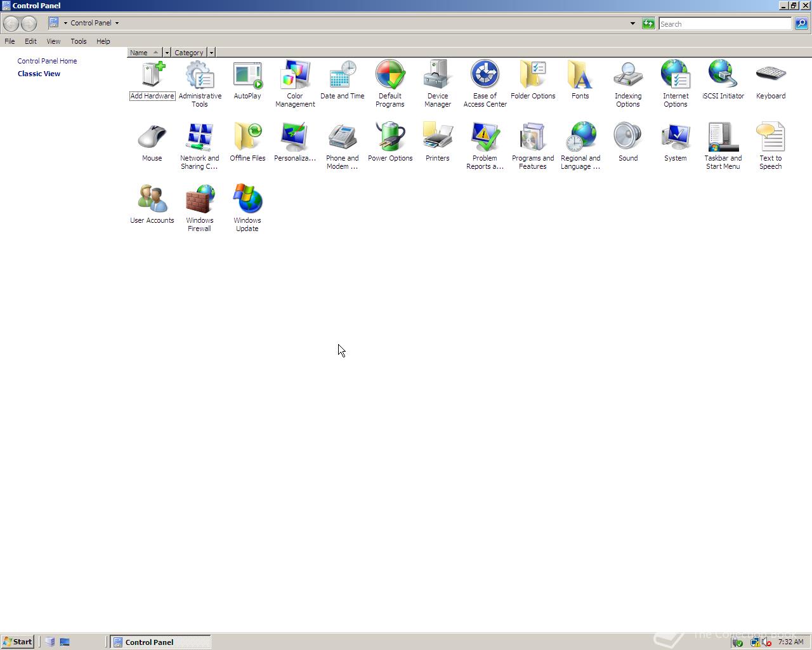The width and height of the screenshot is (812, 650).
Task: Open Color Management
Action: [295, 83]
